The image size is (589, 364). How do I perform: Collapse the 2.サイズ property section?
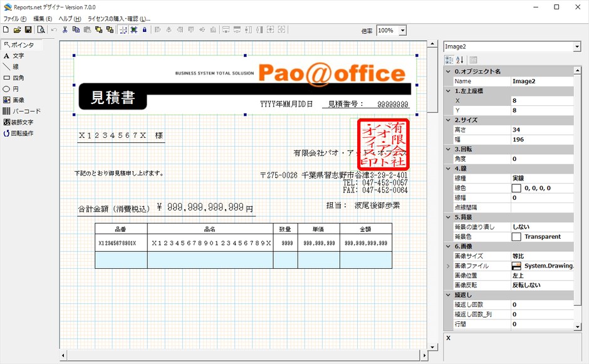point(448,120)
